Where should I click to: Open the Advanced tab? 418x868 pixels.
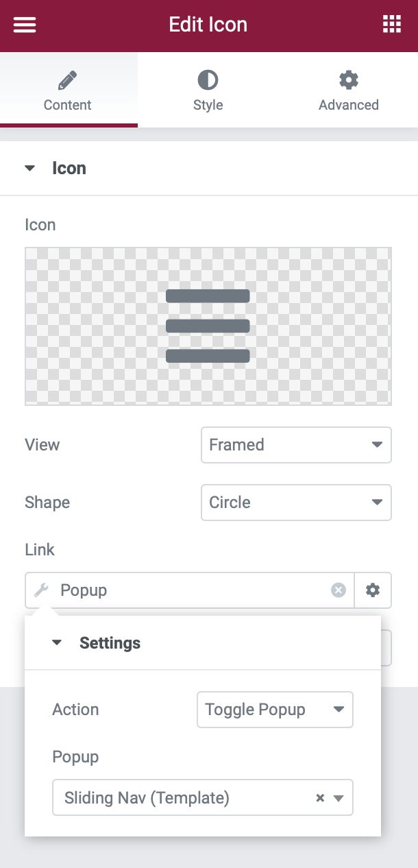click(x=348, y=91)
